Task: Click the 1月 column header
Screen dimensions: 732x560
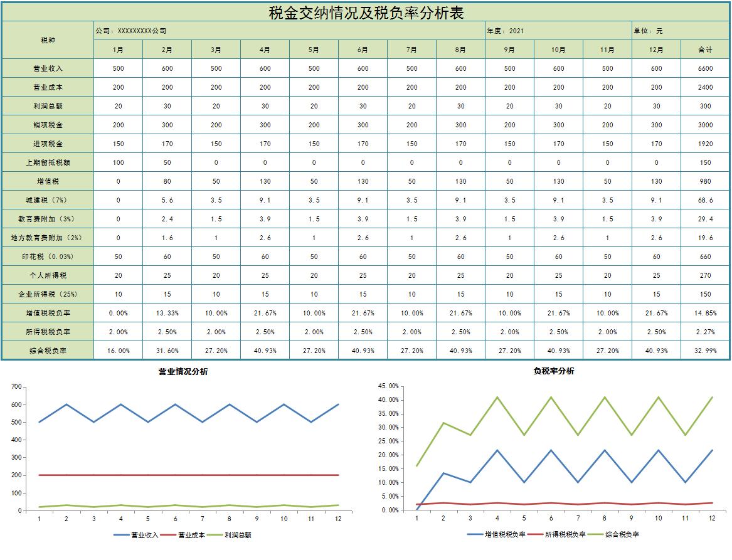Action: click(x=118, y=50)
